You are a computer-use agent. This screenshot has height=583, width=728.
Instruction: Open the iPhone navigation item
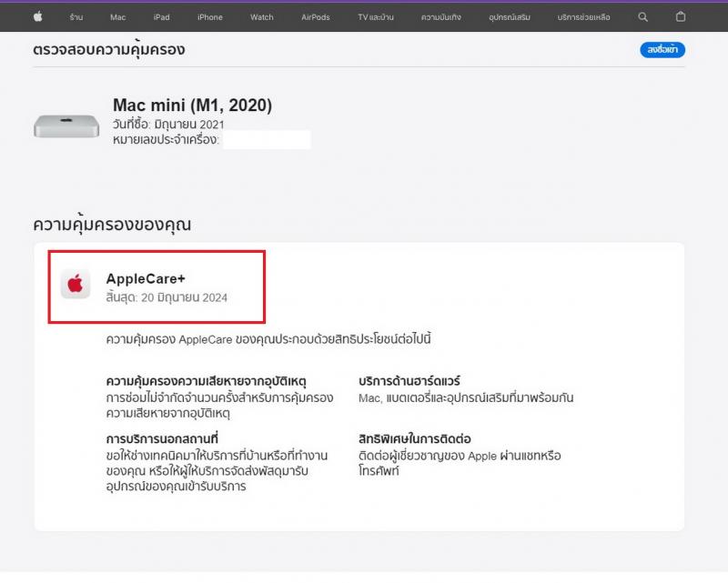point(210,17)
